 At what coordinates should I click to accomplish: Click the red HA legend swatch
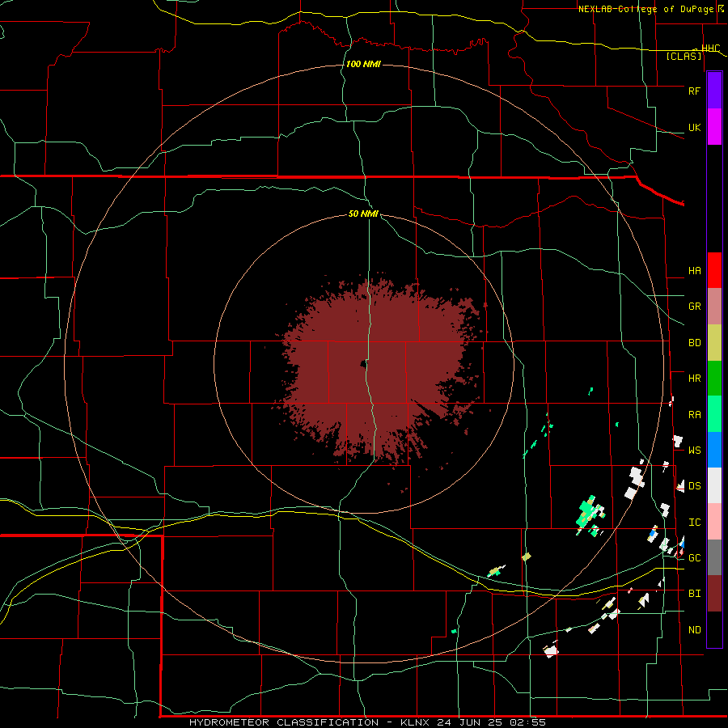coord(714,270)
